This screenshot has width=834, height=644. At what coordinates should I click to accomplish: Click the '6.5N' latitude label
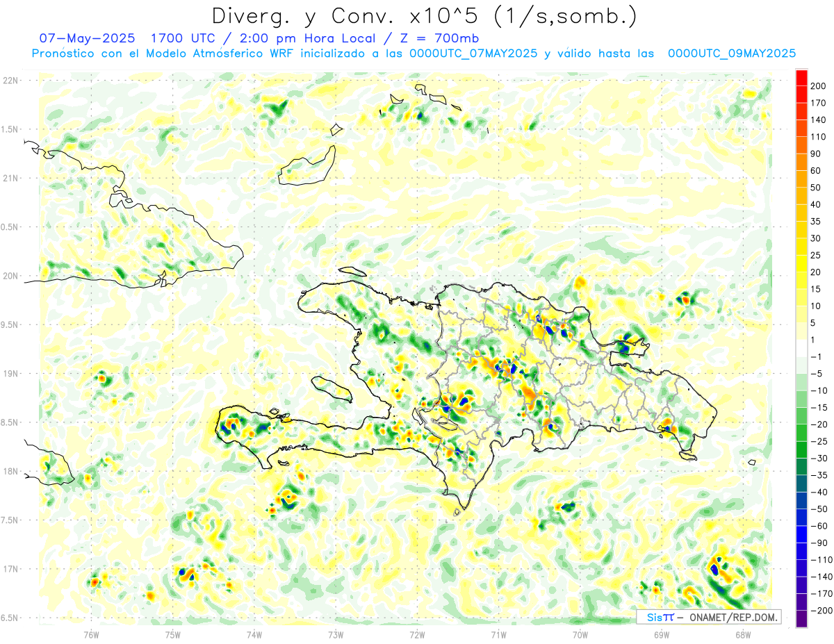10,618
